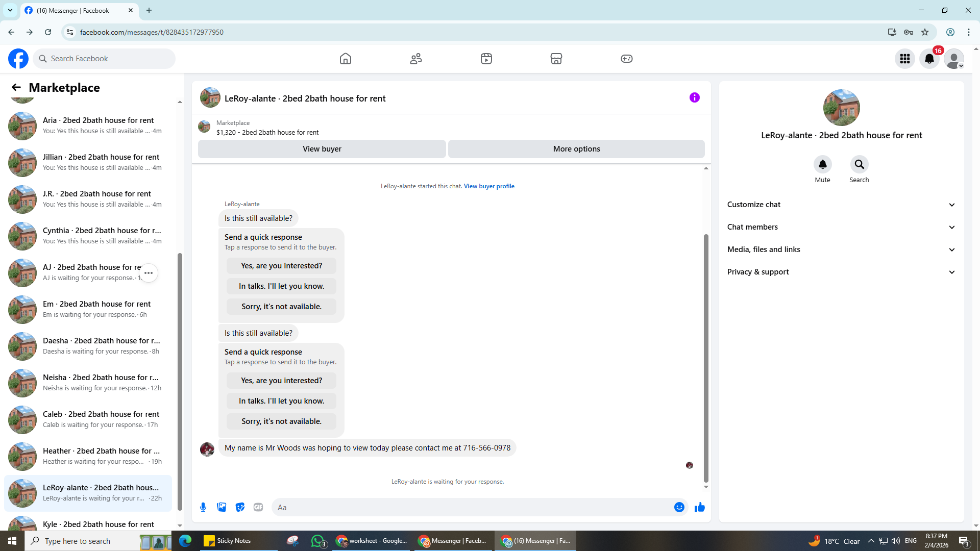Open Marketplace tab in top navigation
The image size is (980, 551).
(556, 59)
